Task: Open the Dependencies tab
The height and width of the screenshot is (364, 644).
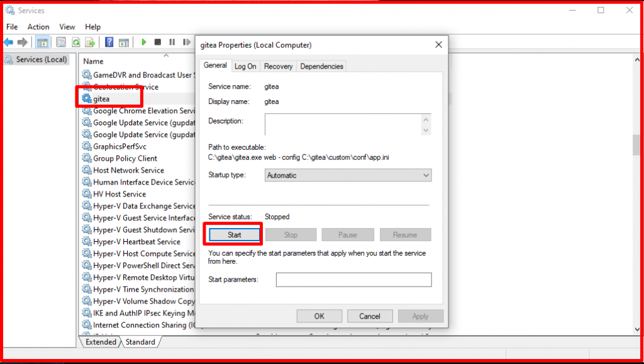Action: 321,66
